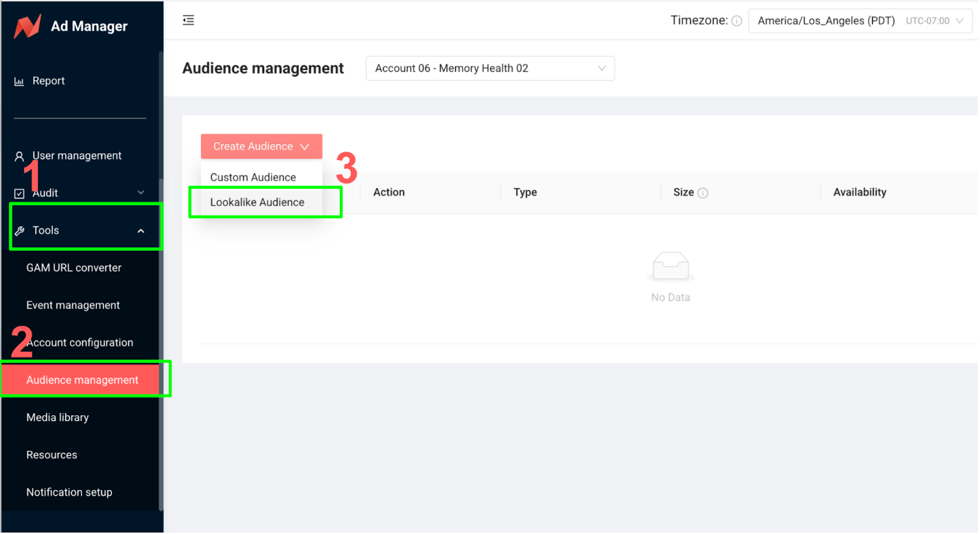Collapse the Tools menu chevron

[141, 231]
